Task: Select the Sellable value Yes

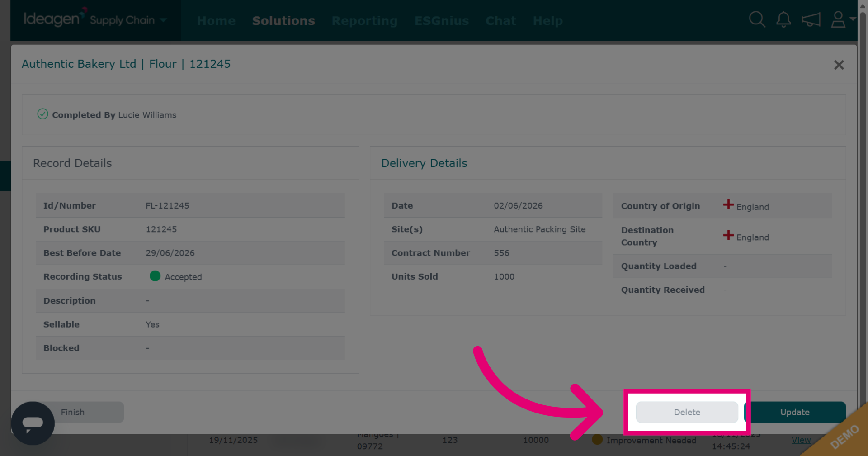Action: click(x=152, y=324)
